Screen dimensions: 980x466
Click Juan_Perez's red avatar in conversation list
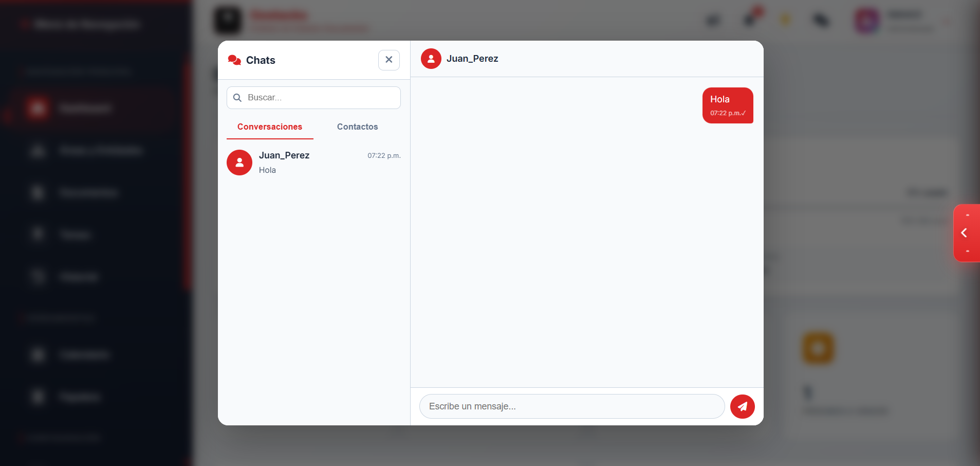tap(239, 163)
